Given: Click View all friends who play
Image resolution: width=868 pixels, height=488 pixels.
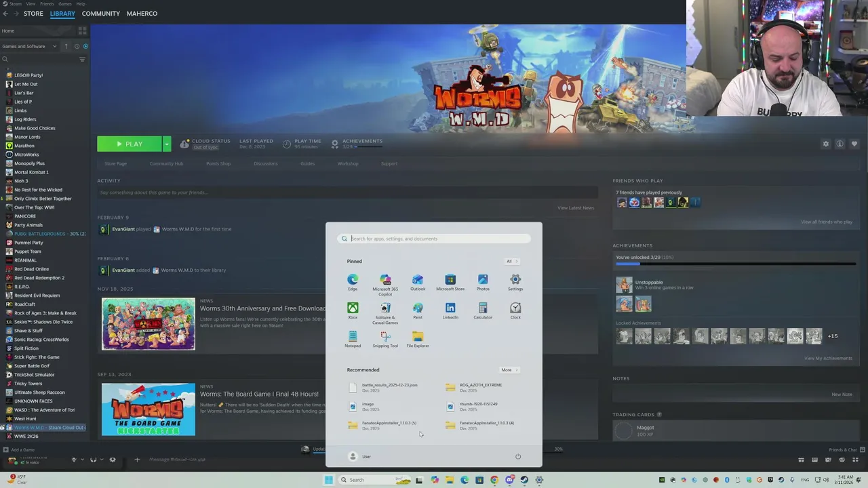Looking at the screenshot, I should (827, 222).
